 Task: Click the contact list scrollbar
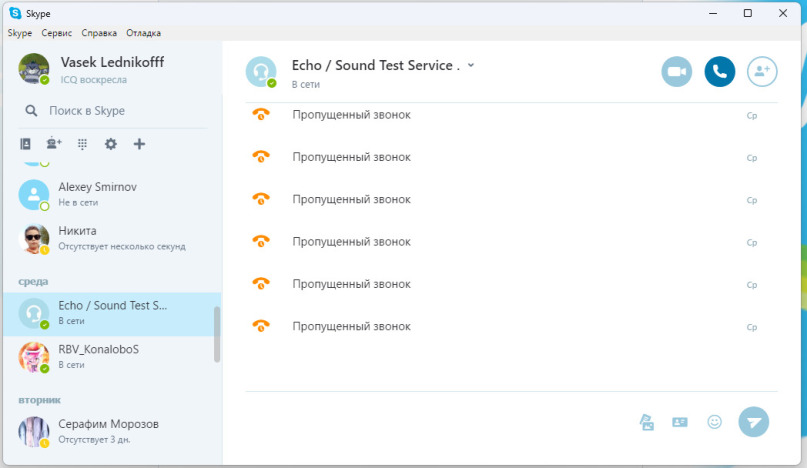pyautogui.click(x=217, y=334)
